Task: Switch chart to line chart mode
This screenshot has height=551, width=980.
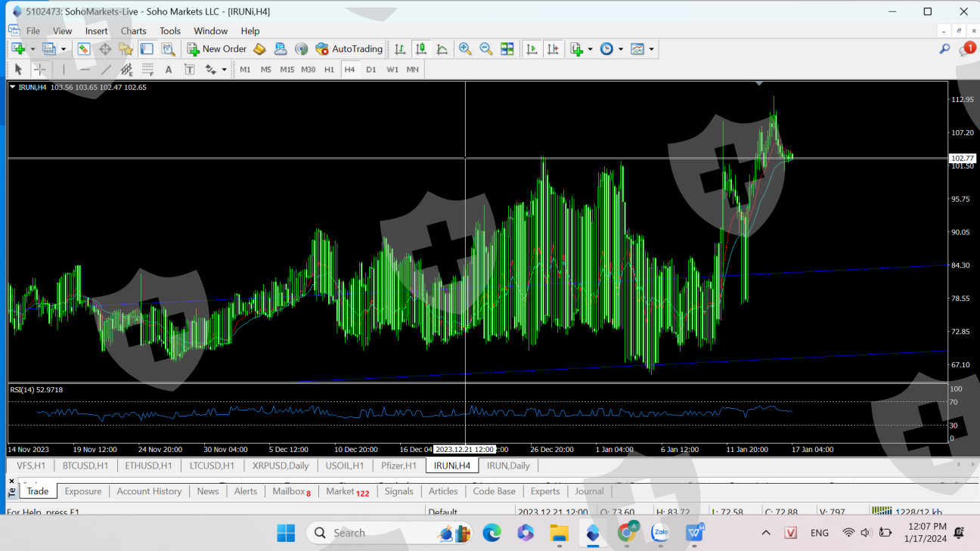Action: click(x=442, y=49)
